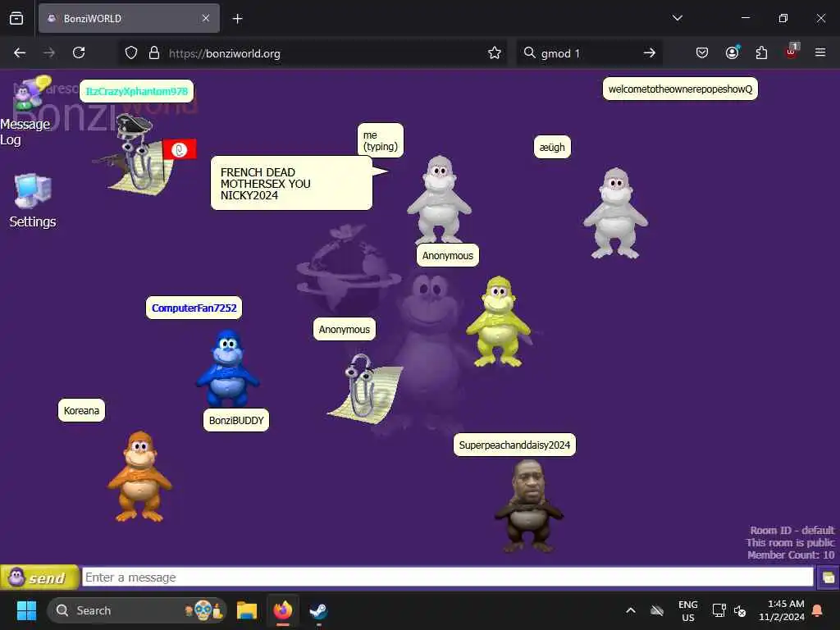The height and width of the screenshot is (630, 840).
Task: Click the ItzCrazyXphantom978 name tag
Action: coord(137,91)
